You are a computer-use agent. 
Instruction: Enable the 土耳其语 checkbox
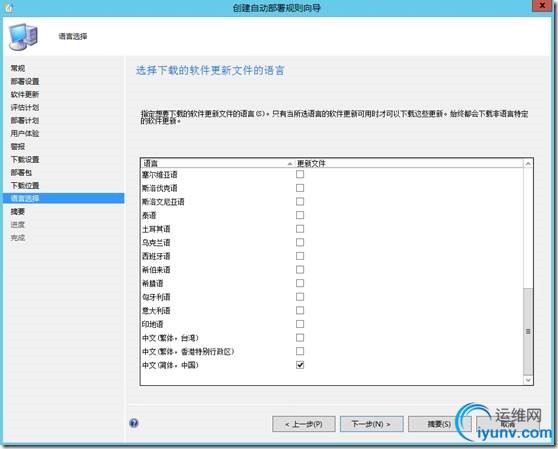[300, 229]
